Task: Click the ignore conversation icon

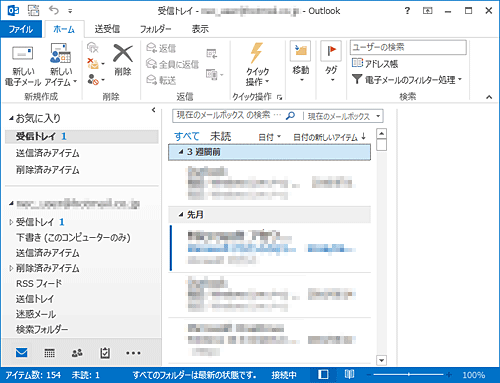Action: [x=93, y=48]
